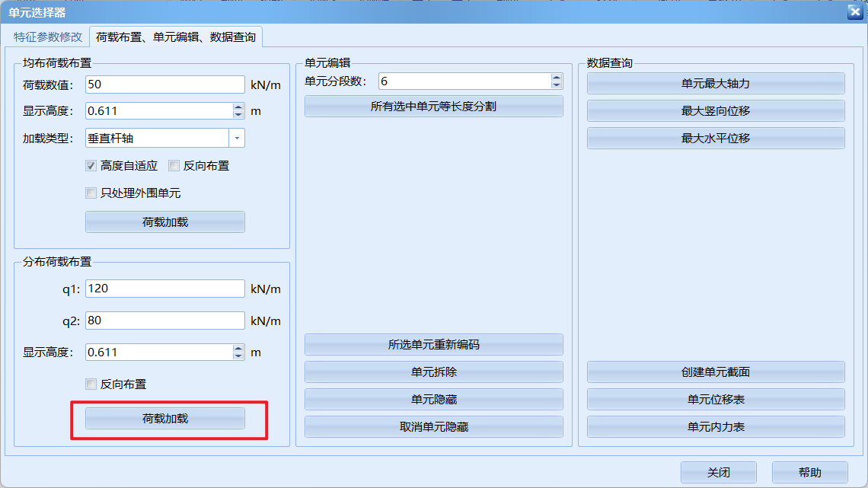The width and height of the screenshot is (868, 488).
Task: Click 所有选中单元等长度分割 button
Action: click(433, 107)
